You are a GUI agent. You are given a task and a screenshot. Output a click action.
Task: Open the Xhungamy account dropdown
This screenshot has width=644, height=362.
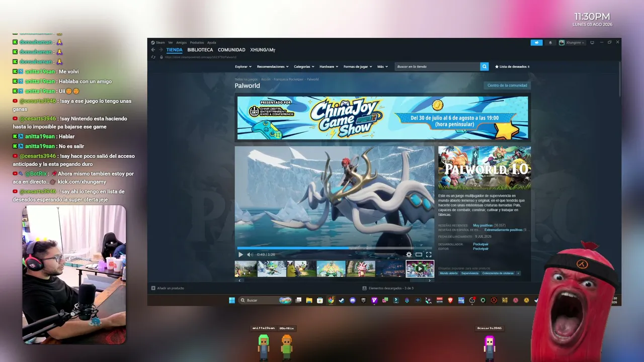pyautogui.click(x=572, y=43)
